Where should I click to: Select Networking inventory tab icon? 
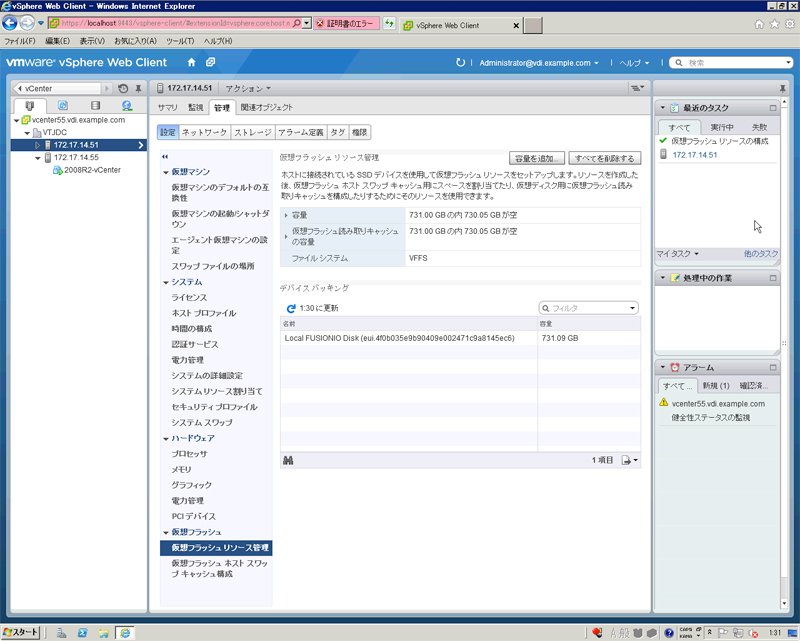click(x=127, y=106)
